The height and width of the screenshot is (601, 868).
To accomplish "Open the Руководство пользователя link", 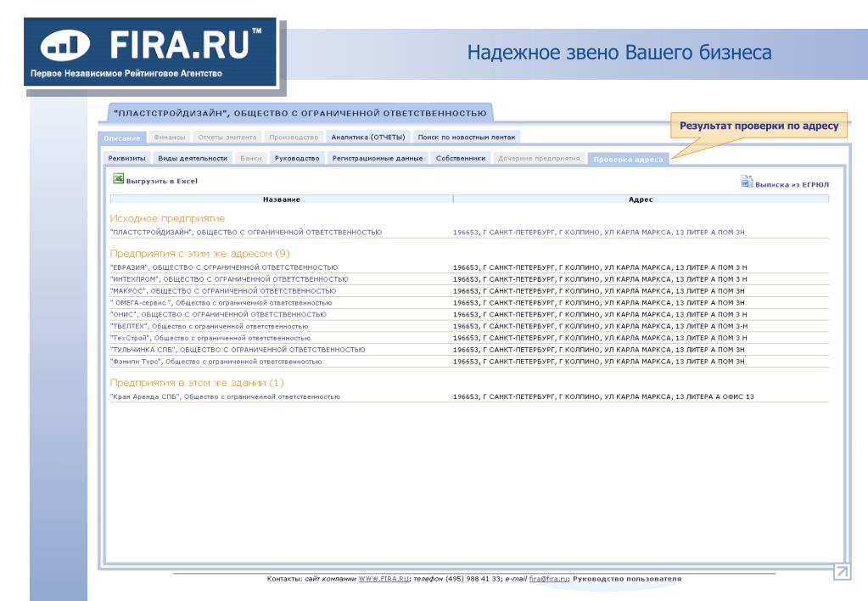I will [x=627, y=579].
